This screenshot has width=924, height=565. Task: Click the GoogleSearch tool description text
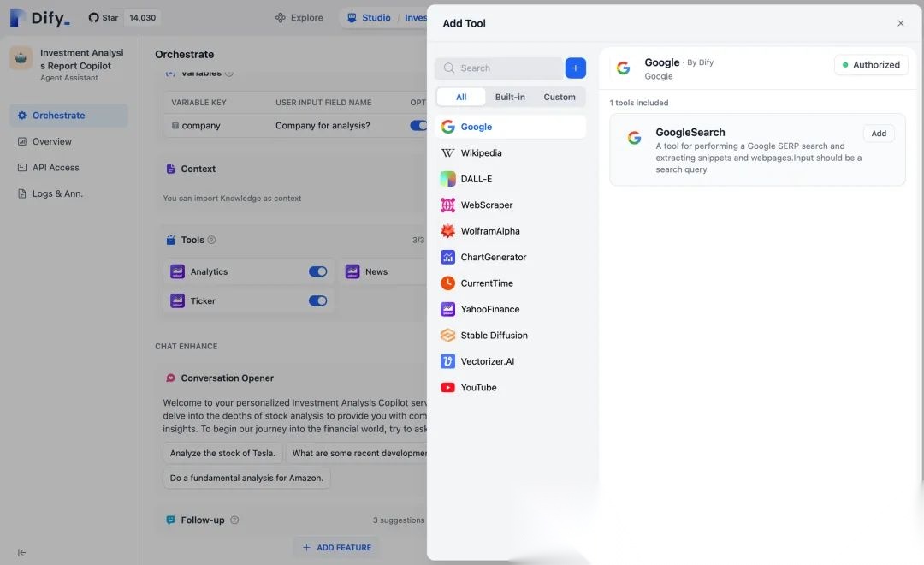(758, 158)
